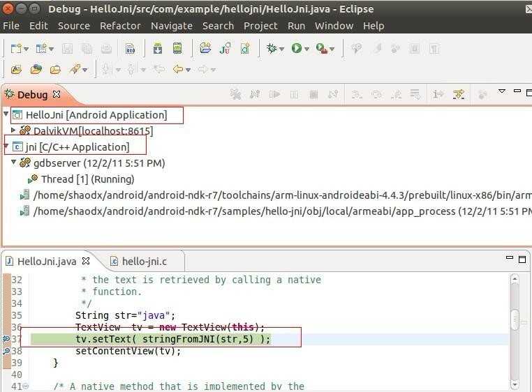Toggle the breakpoint marker on line 38
Image resolution: width=532 pixels, height=392 pixels.
[6, 351]
